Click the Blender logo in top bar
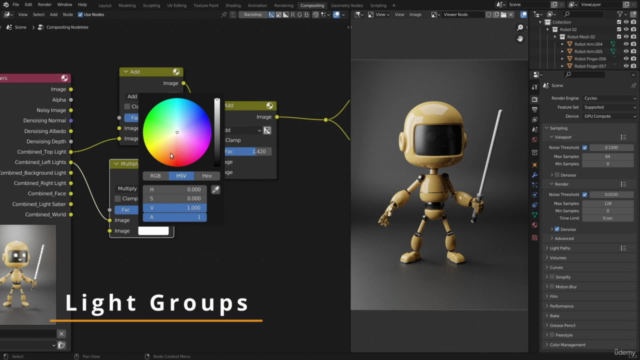Viewport: 640px width, 360px height. click(6, 5)
